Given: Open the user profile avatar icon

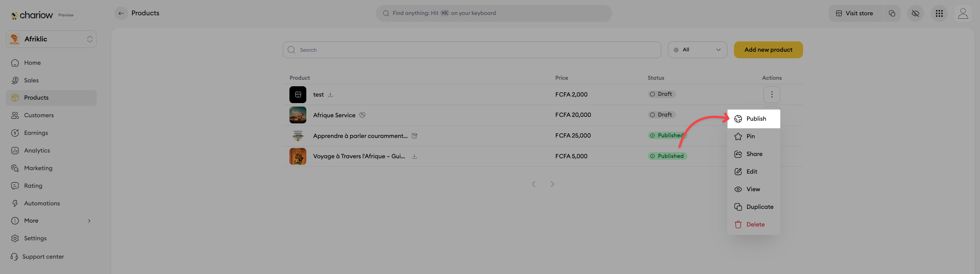Looking at the screenshot, I should point(963,13).
